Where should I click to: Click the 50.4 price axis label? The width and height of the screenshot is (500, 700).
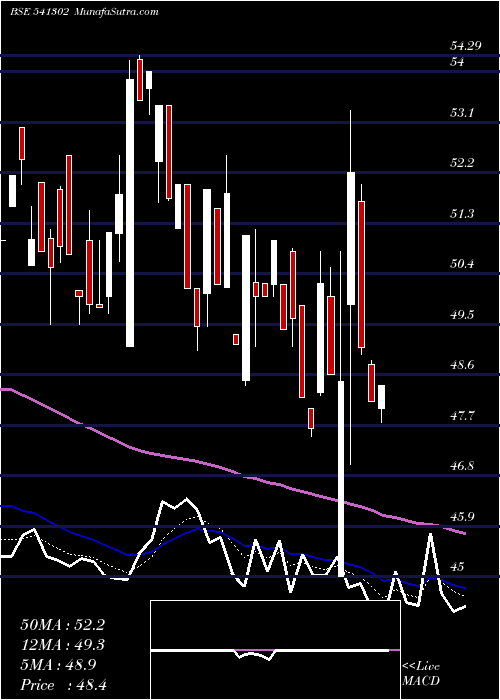[x=462, y=264]
